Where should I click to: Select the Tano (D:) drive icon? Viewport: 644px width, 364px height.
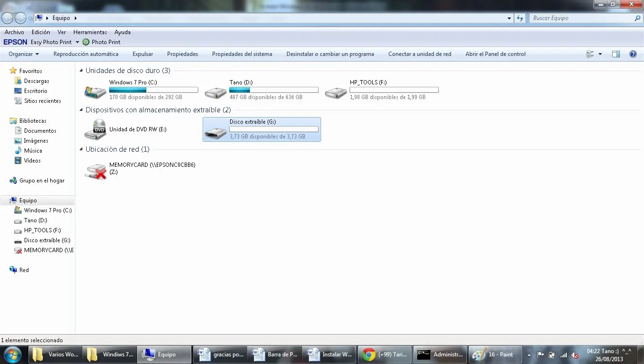(x=215, y=92)
